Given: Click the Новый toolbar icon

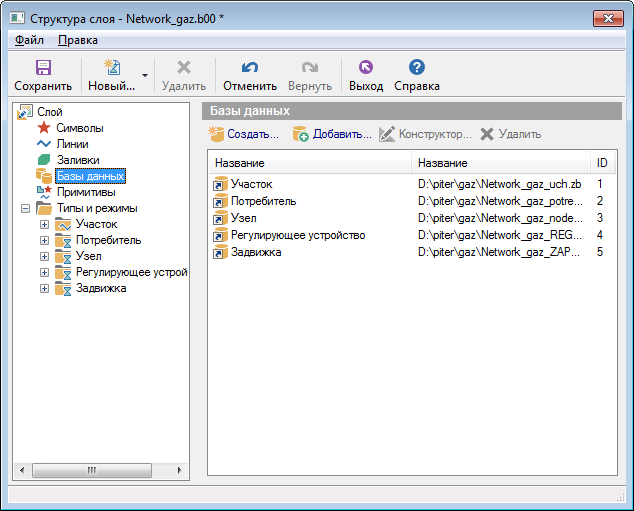Looking at the screenshot, I should (x=111, y=68).
